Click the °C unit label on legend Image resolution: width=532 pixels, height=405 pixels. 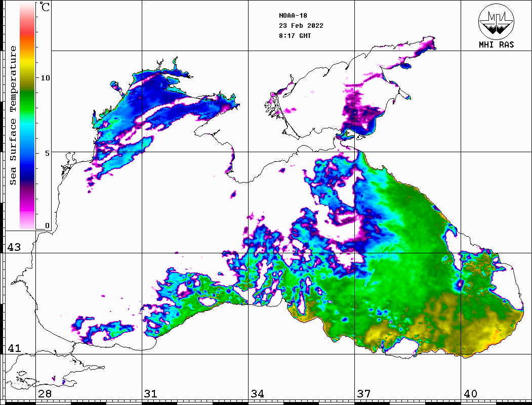(x=45, y=7)
